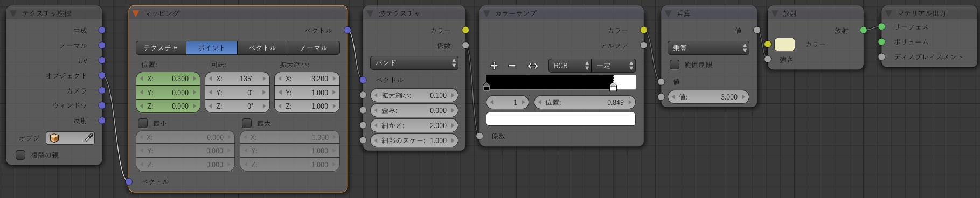Click the サーフェス input socket
This screenshot has height=198, width=980.
click(x=881, y=26)
